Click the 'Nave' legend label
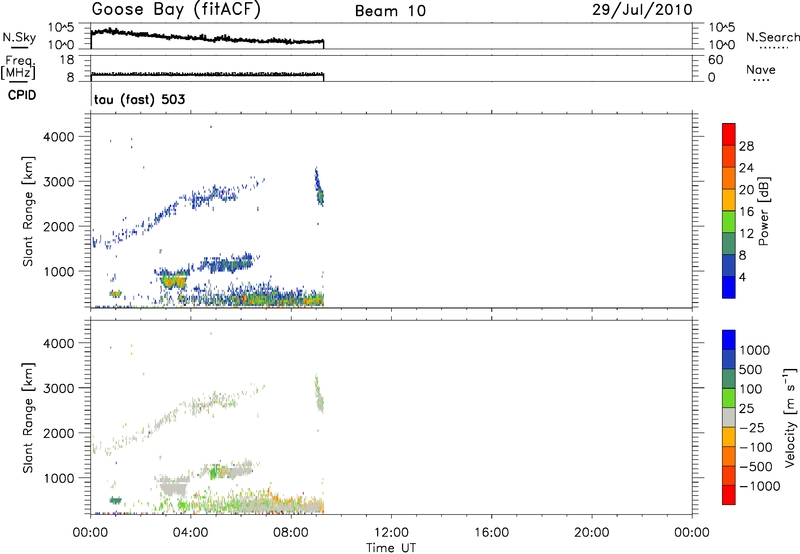The image size is (800, 554). [761, 70]
